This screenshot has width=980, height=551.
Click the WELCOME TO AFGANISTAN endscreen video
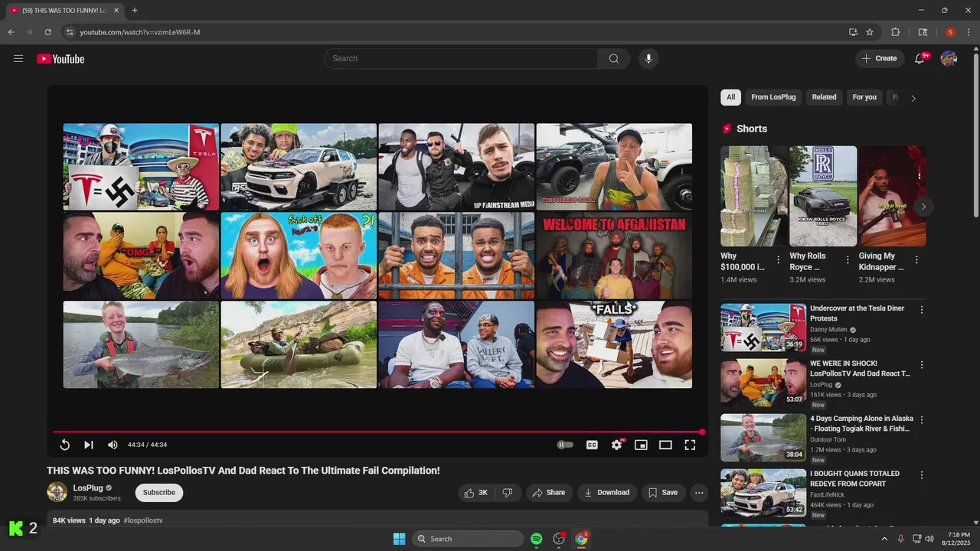click(x=614, y=256)
